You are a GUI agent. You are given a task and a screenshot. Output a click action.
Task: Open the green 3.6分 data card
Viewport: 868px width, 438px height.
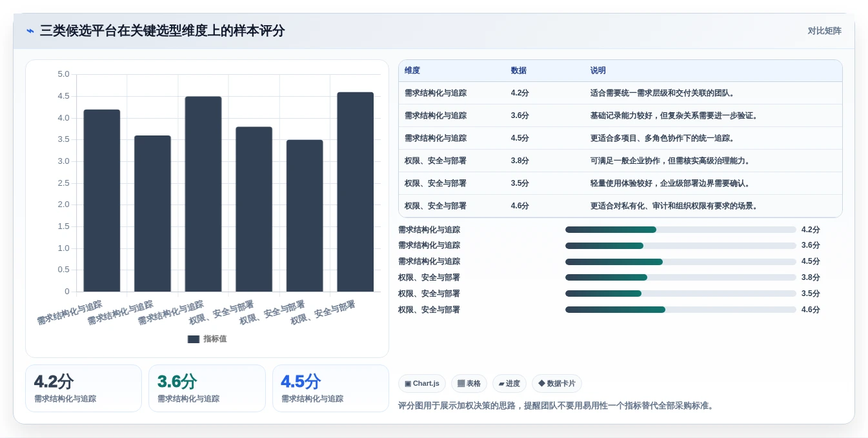(x=207, y=388)
